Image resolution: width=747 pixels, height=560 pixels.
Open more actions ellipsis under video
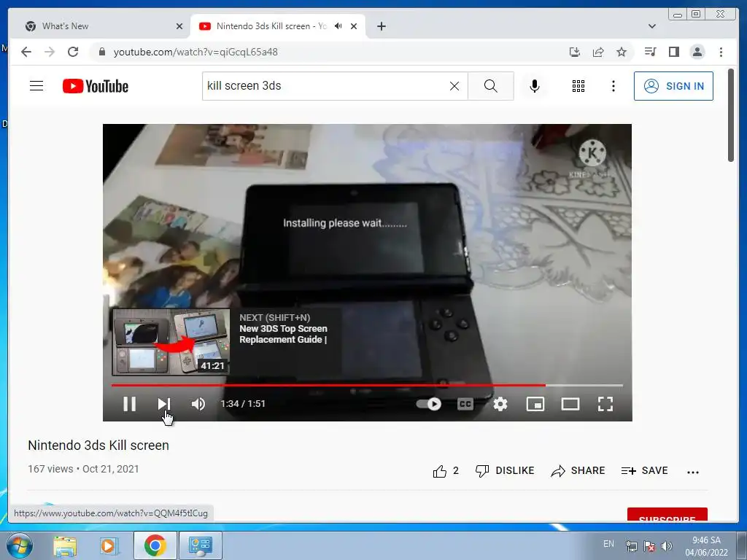693,472
